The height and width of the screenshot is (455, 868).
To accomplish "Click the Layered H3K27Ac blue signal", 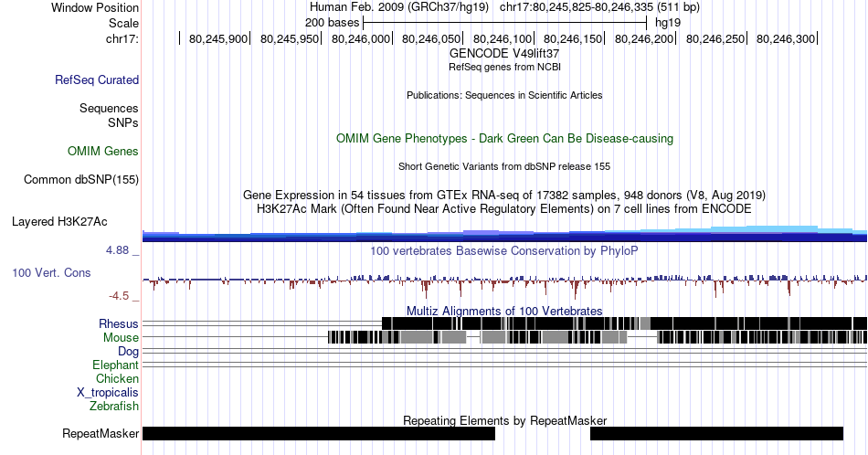I will 504,235.
